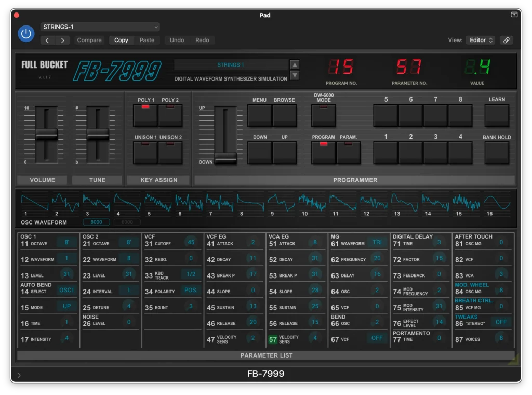Click the programmer DOWN step button

260,153
